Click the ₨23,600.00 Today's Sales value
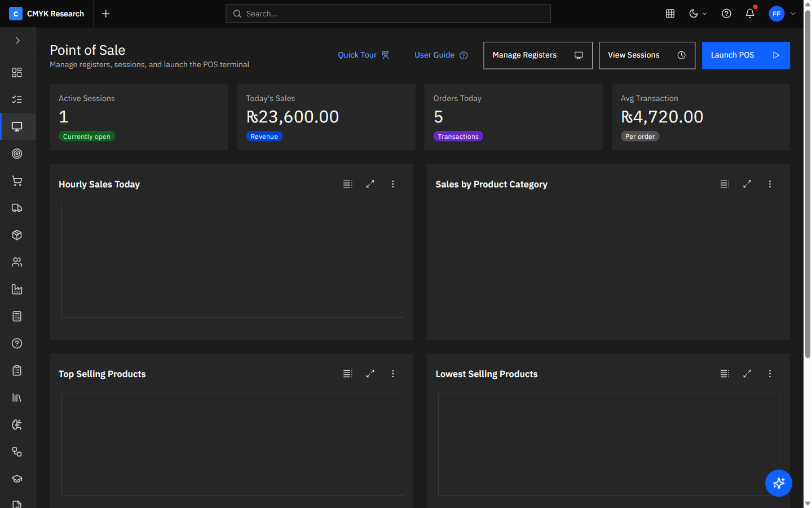This screenshot has height=508, width=812. click(x=293, y=117)
